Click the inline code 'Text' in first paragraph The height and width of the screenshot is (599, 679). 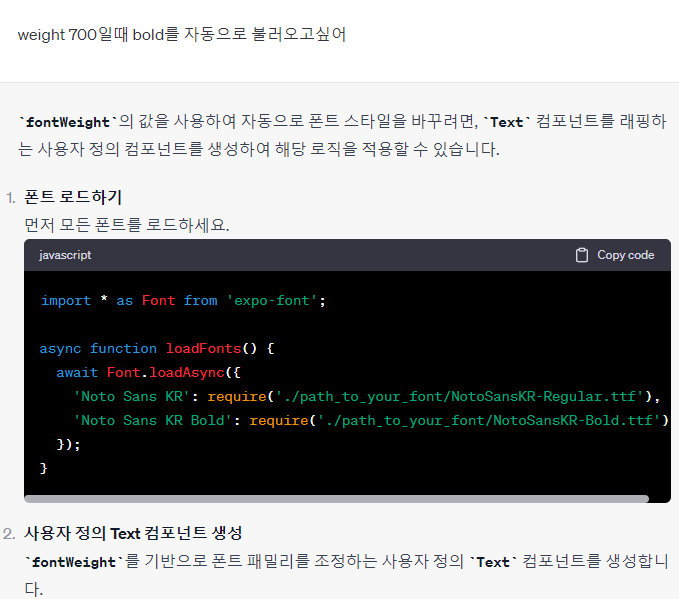coord(506,122)
